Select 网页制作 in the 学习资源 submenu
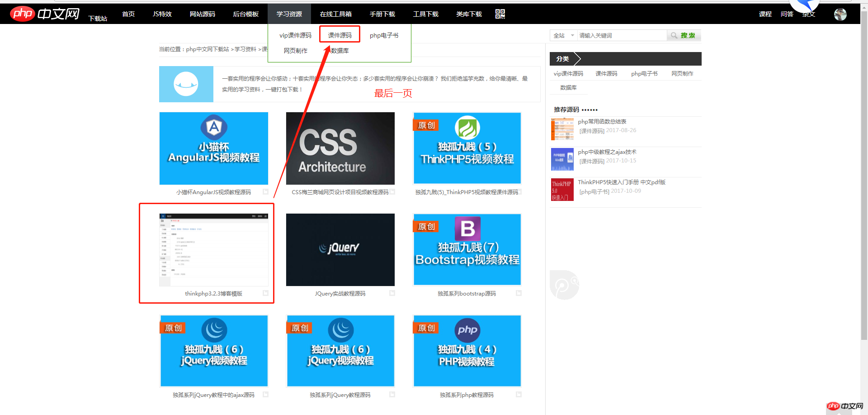 click(296, 51)
